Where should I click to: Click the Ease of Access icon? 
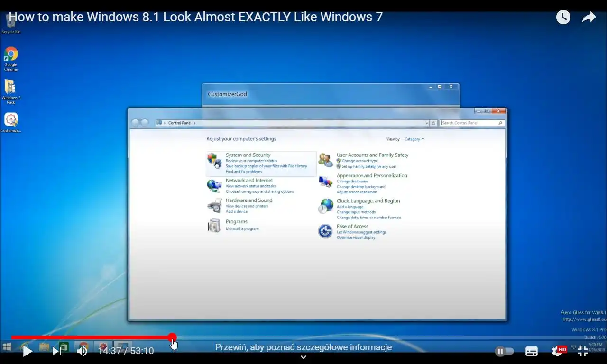(x=325, y=231)
